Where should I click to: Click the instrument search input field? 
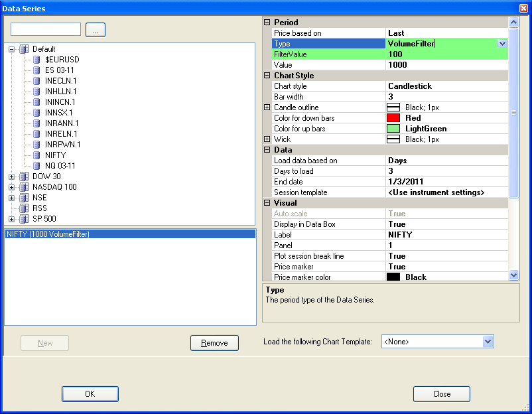click(46, 29)
